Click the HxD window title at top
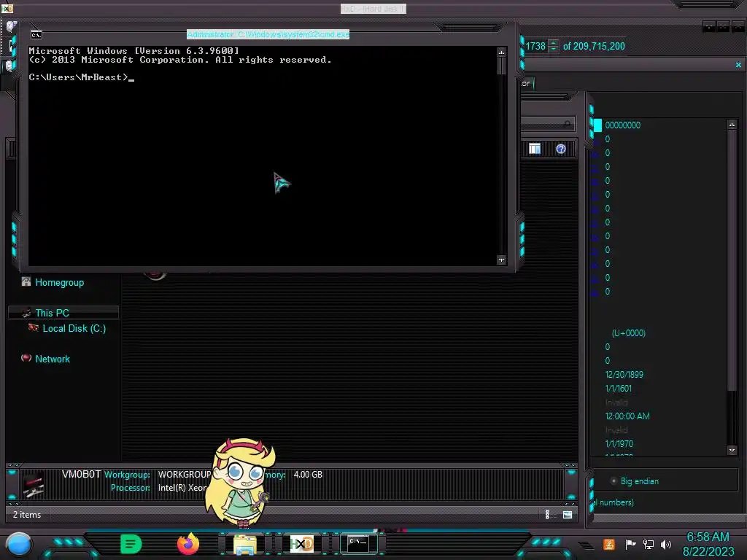This screenshot has height=560, width=747. (373, 9)
